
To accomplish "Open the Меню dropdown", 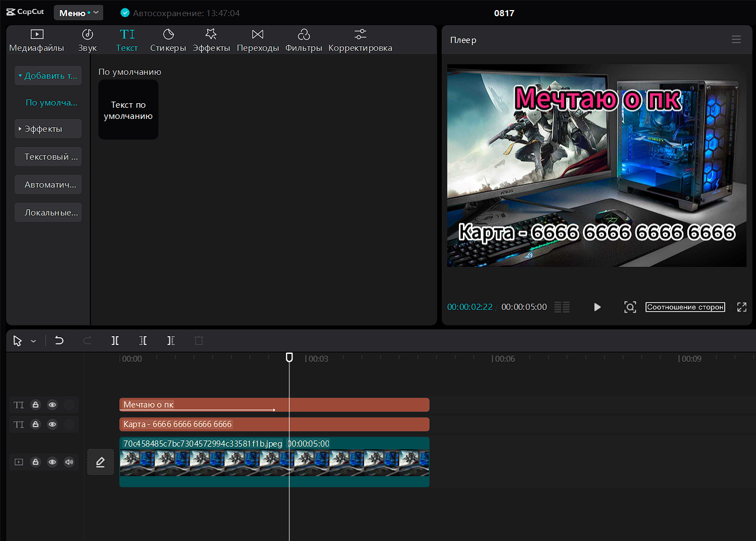I will click(x=78, y=13).
